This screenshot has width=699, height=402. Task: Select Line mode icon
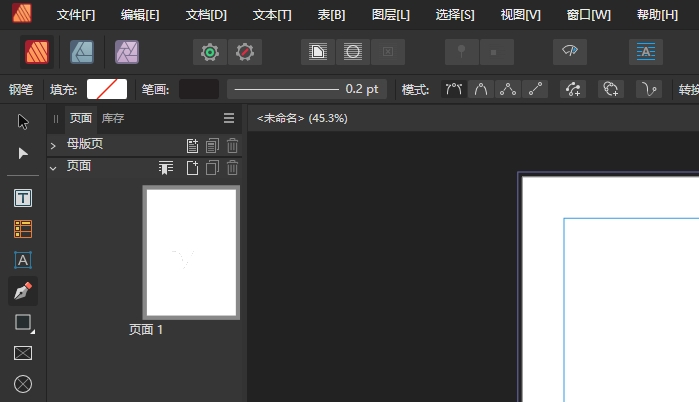tap(535, 90)
